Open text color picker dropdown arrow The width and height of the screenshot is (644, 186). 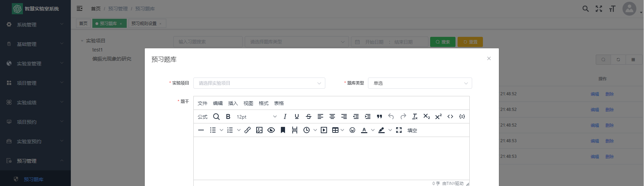373,130
